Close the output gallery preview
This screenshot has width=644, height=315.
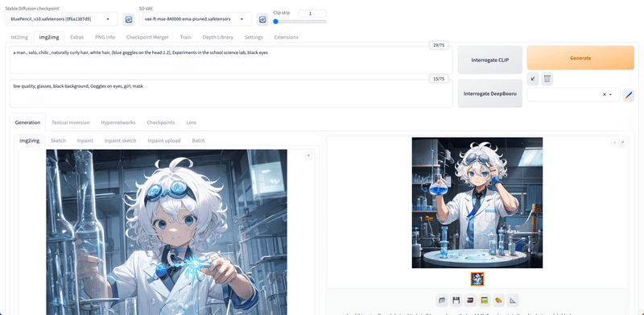[622, 143]
